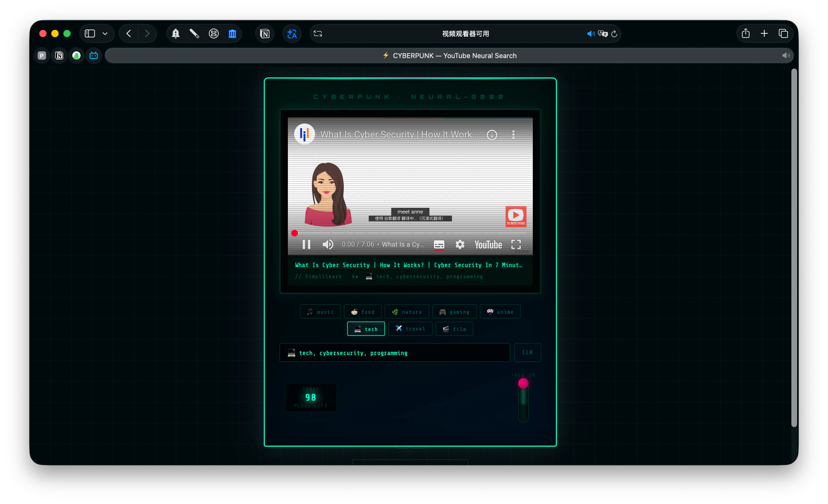Reload the page
Screen dimensions: 828x504
tap(614, 33)
